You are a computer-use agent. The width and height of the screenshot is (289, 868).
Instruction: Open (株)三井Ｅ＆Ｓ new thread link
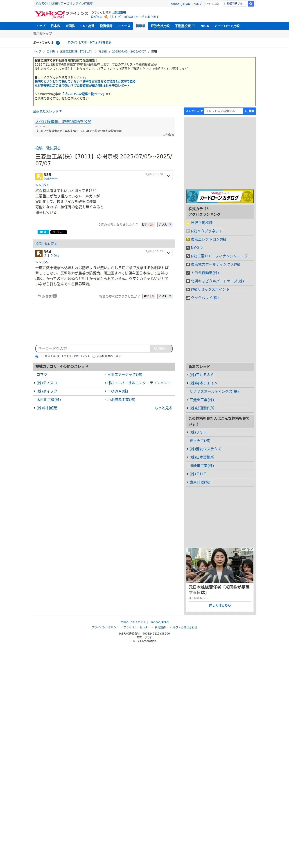coord(201,375)
